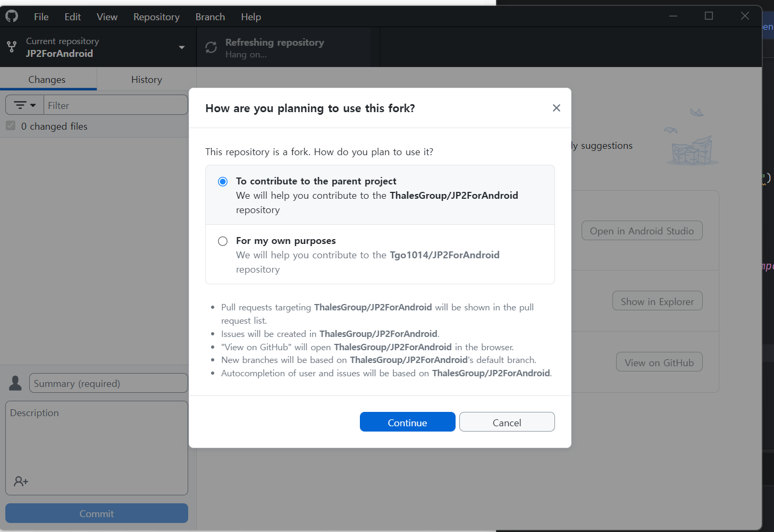Minimize the GitHub Desktop window
The image size is (774, 532).
click(x=673, y=16)
